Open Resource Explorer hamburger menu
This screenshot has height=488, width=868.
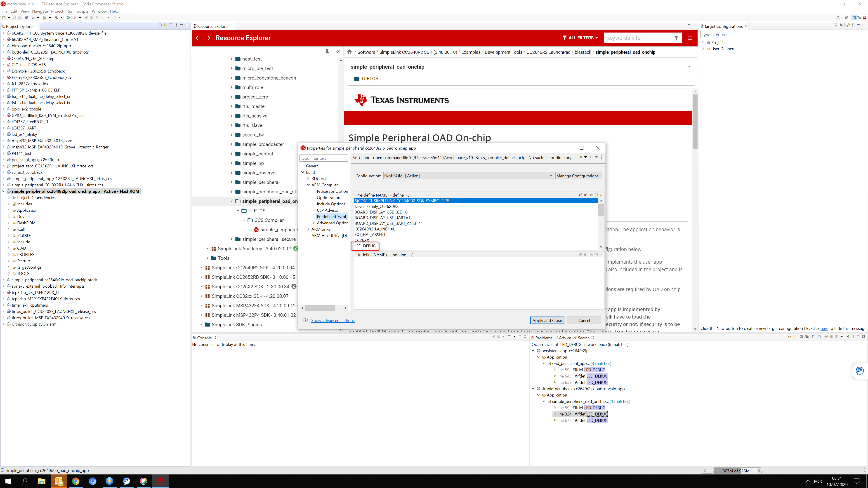[690, 38]
